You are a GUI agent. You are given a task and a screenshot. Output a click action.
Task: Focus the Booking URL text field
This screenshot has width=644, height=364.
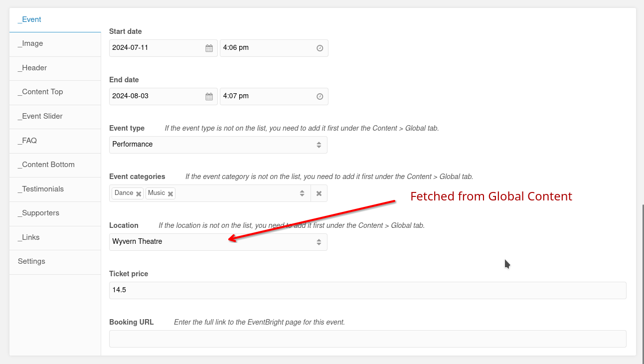(x=367, y=339)
